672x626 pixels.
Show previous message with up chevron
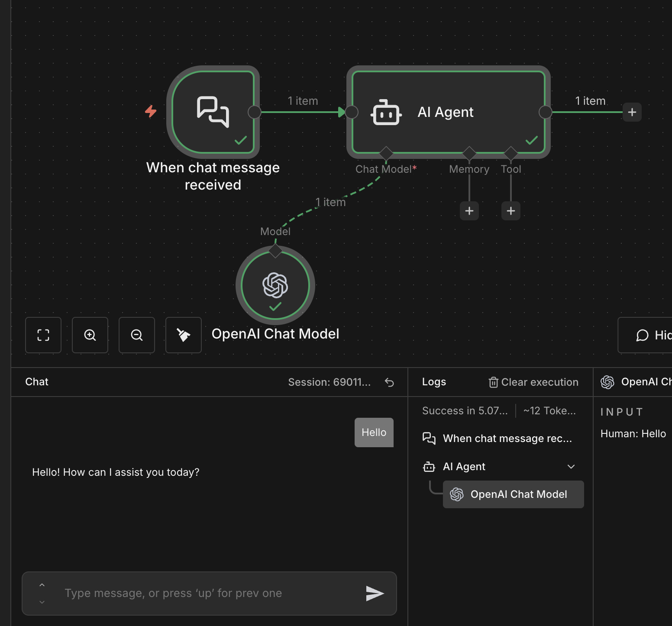click(x=42, y=585)
